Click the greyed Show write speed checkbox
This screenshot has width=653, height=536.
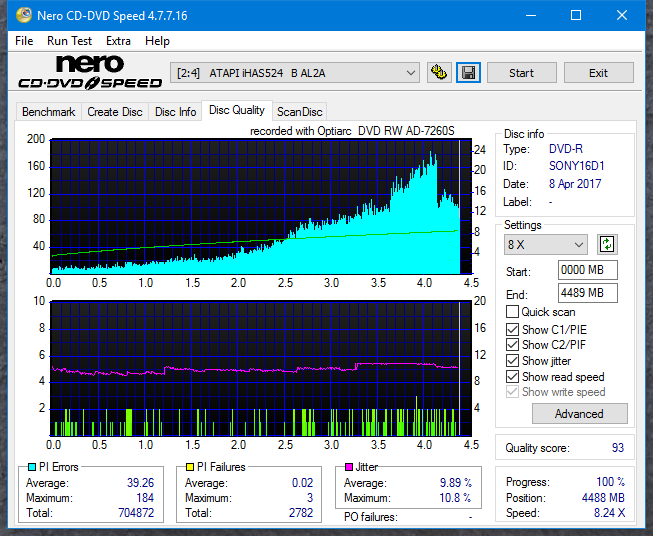(512, 392)
